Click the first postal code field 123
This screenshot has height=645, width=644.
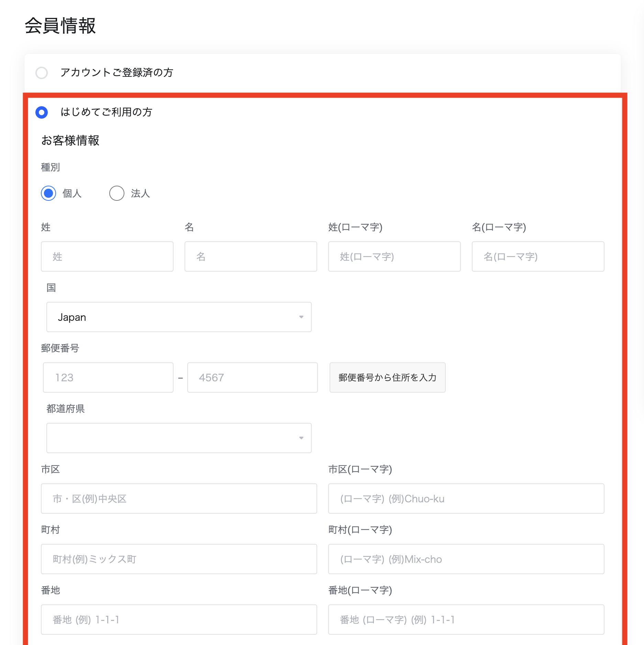tap(108, 378)
